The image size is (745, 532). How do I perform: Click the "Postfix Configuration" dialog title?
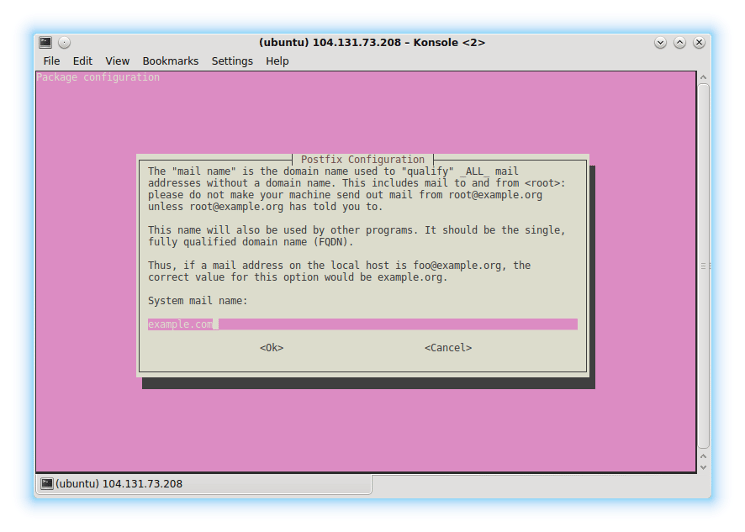click(363, 160)
